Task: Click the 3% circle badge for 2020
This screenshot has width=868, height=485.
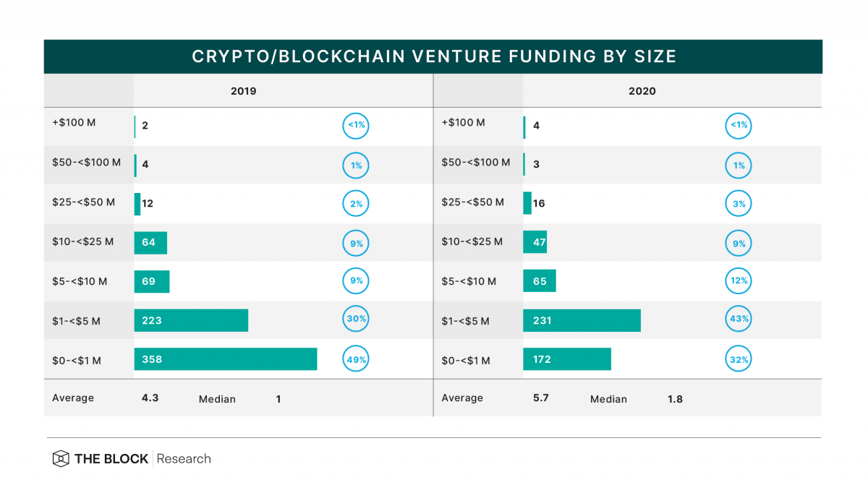Action: [739, 204]
